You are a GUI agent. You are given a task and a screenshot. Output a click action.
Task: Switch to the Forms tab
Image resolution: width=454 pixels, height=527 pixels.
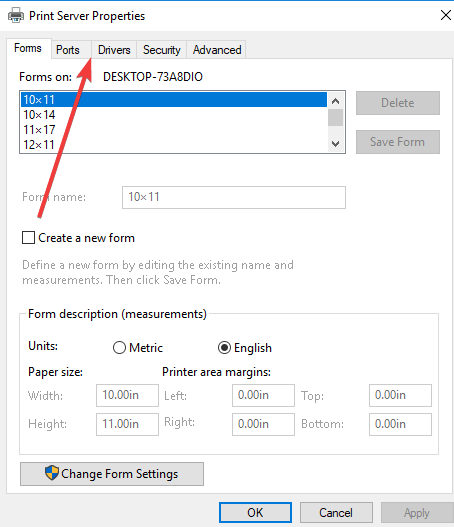tap(28, 48)
